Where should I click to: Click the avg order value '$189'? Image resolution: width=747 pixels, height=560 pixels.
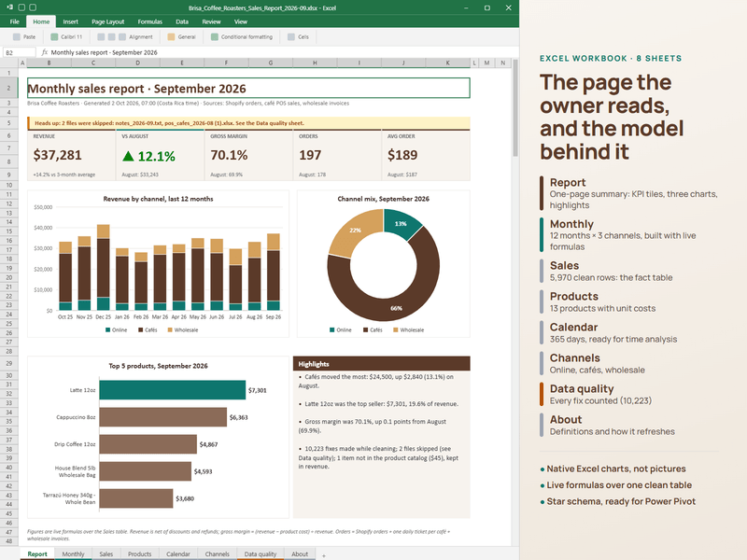click(402, 155)
